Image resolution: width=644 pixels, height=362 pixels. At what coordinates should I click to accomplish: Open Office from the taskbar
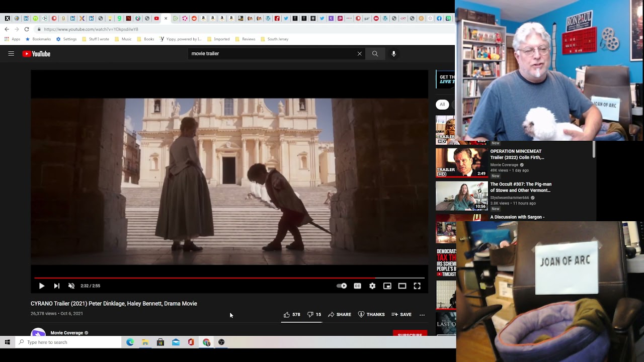pyautogui.click(x=191, y=342)
